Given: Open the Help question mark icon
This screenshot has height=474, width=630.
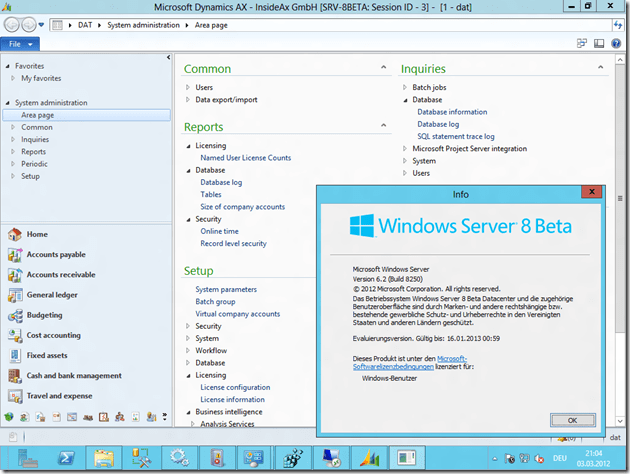Looking at the screenshot, I should (616, 43).
